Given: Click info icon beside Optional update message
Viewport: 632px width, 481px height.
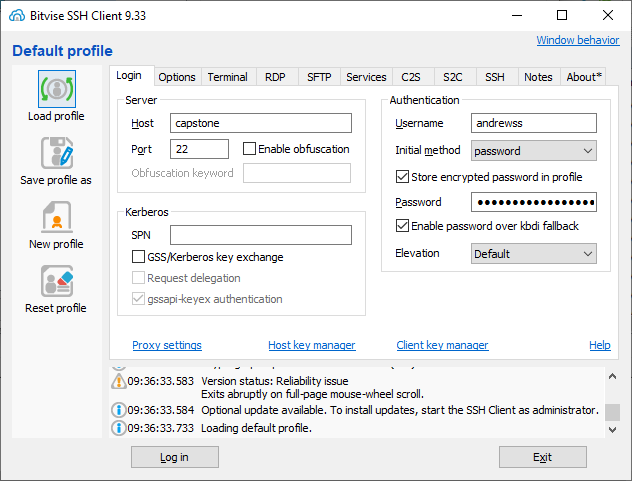Looking at the screenshot, I should [119, 410].
